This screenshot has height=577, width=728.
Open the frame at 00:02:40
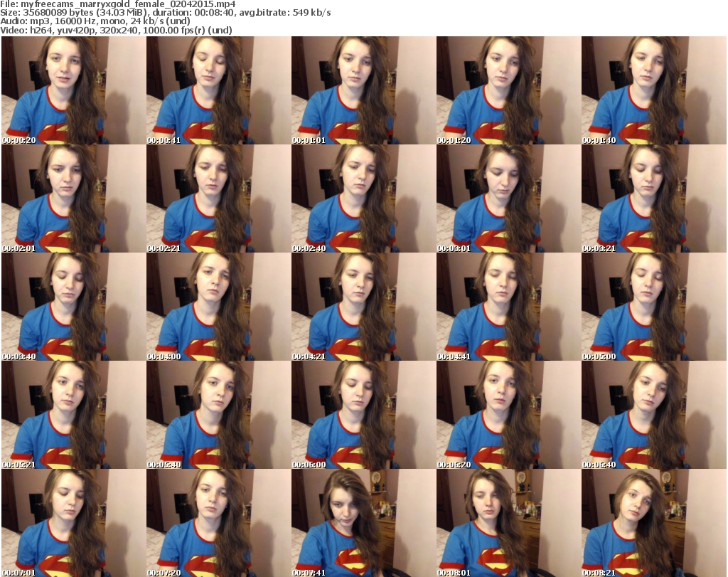click(363, 198)
